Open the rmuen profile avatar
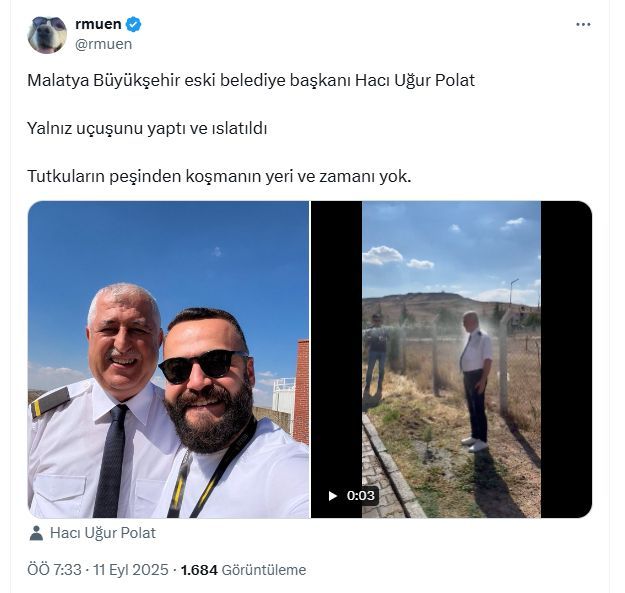Image resolution: width=625 pixels, height=593 pixels. (x=47, y=35)
